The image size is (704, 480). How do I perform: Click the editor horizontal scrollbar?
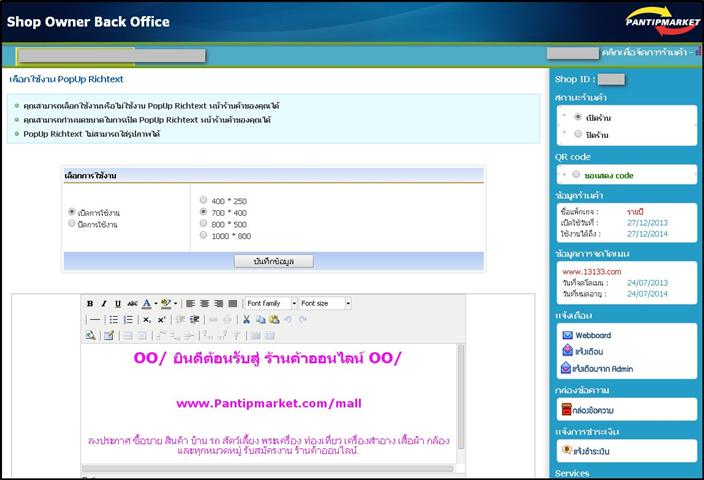268,468
